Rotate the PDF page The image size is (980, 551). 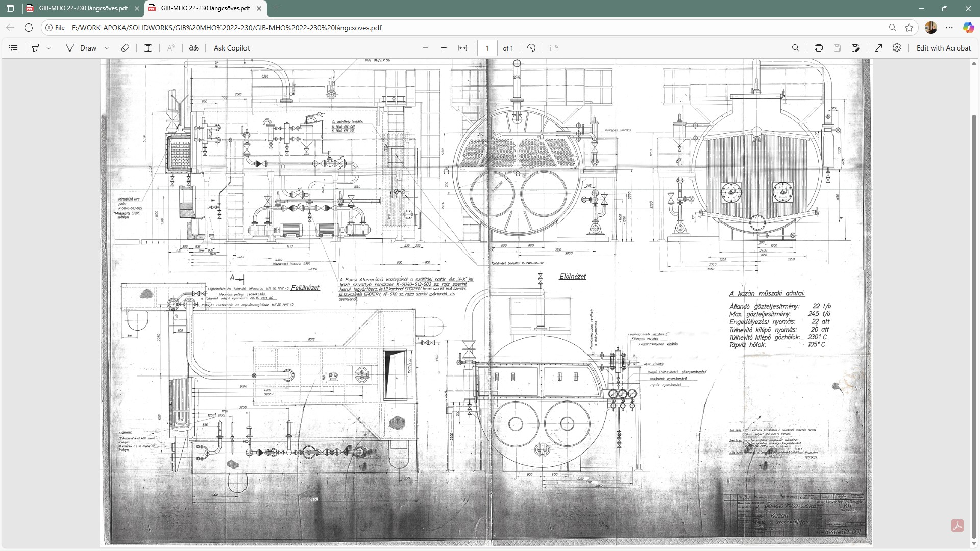(531, 48)
